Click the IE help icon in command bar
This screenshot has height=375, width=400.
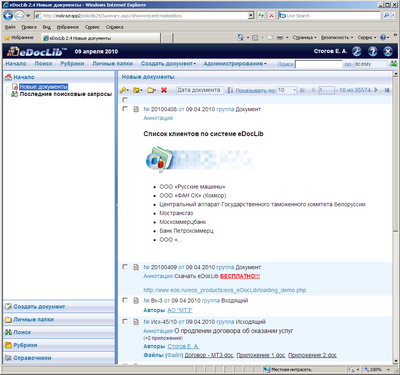383,37
